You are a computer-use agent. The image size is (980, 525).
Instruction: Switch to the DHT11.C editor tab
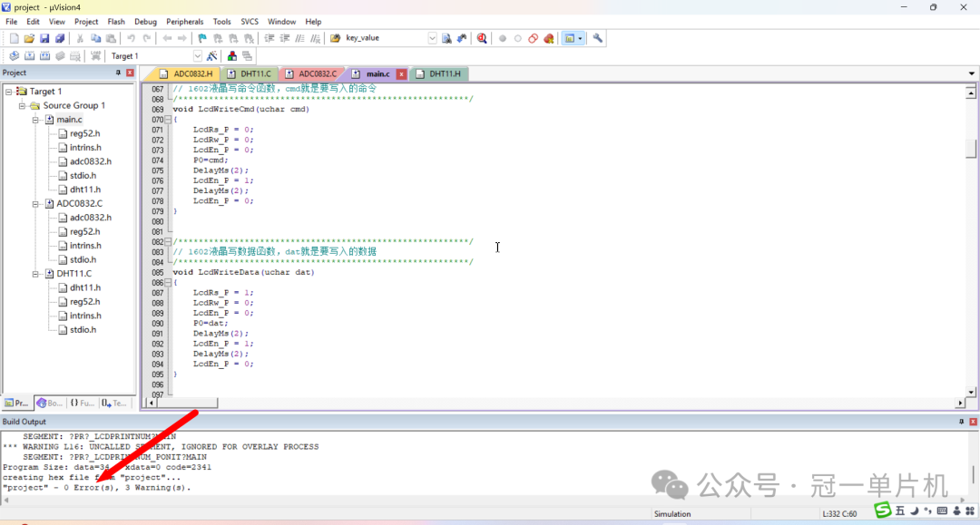point(250,73)
